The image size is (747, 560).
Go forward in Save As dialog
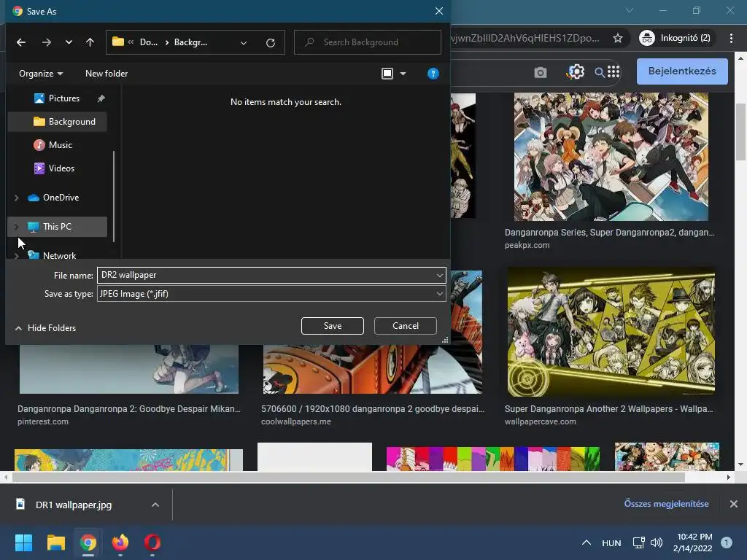46,42
